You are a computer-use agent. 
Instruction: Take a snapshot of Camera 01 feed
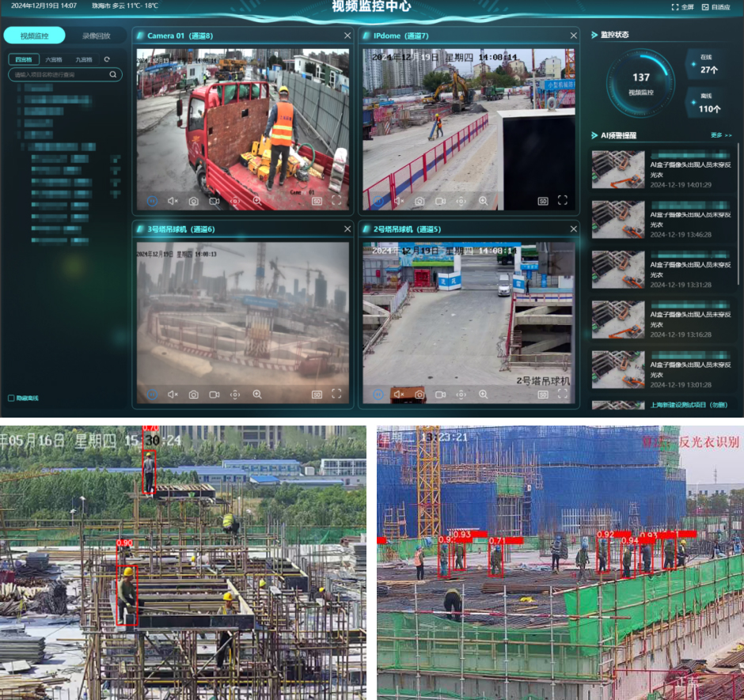(193, 202)
